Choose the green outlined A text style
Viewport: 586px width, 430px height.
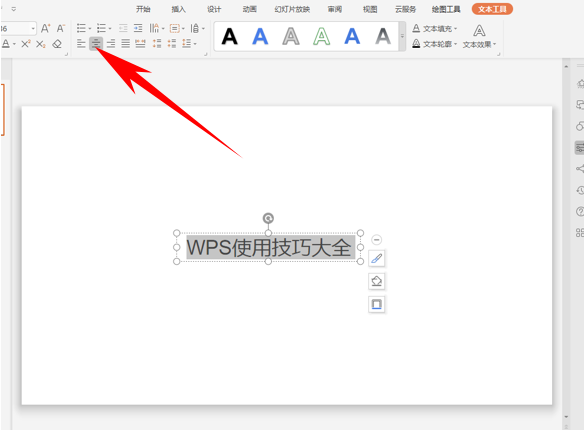(x=321, y=37)
